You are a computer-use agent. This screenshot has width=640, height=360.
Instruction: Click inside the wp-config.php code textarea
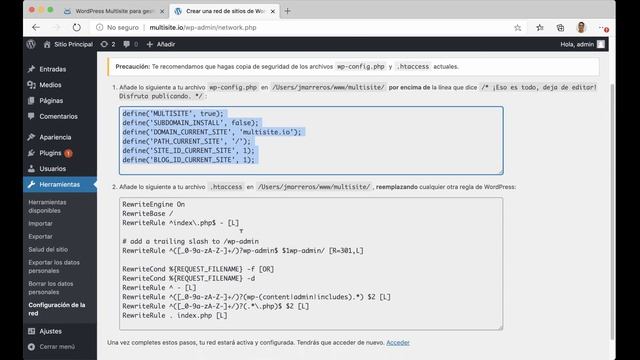(x=311, y=140)
